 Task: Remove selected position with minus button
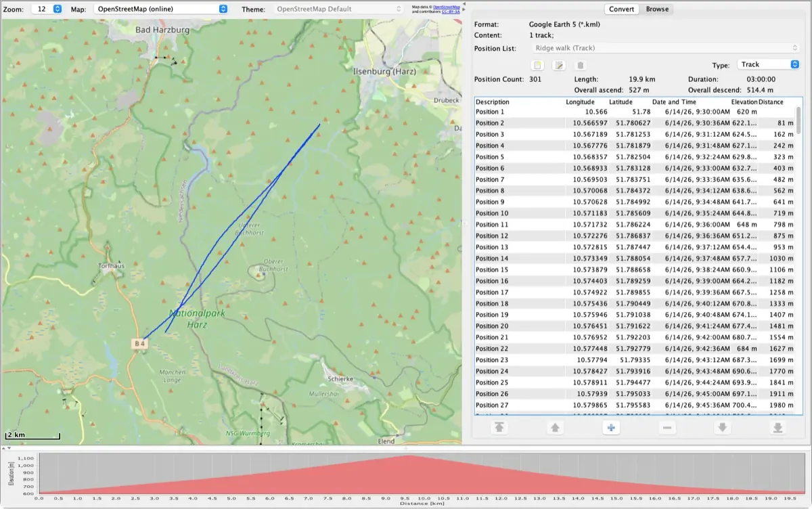(x=667, y=428)
